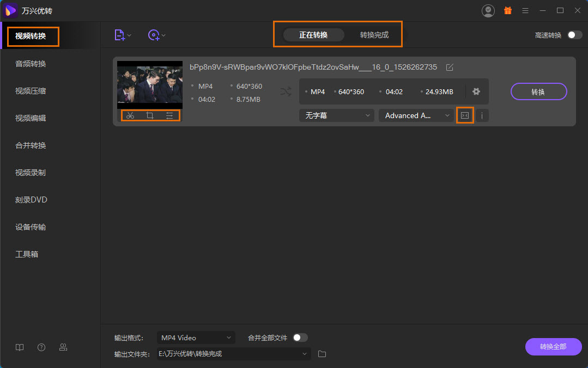
Task: Open the user account profile icon
Action: coord(488,10)
